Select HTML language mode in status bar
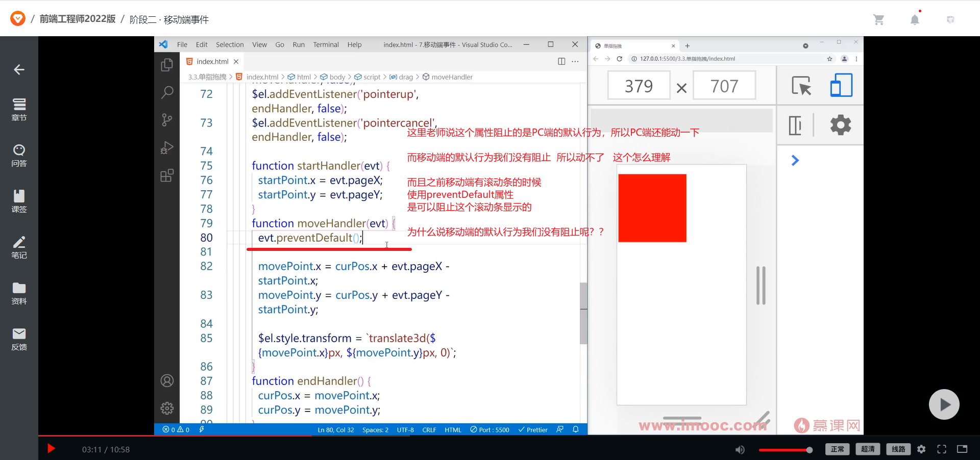The height and width of the screenshot is (460, 980). [x=453, y=430]
